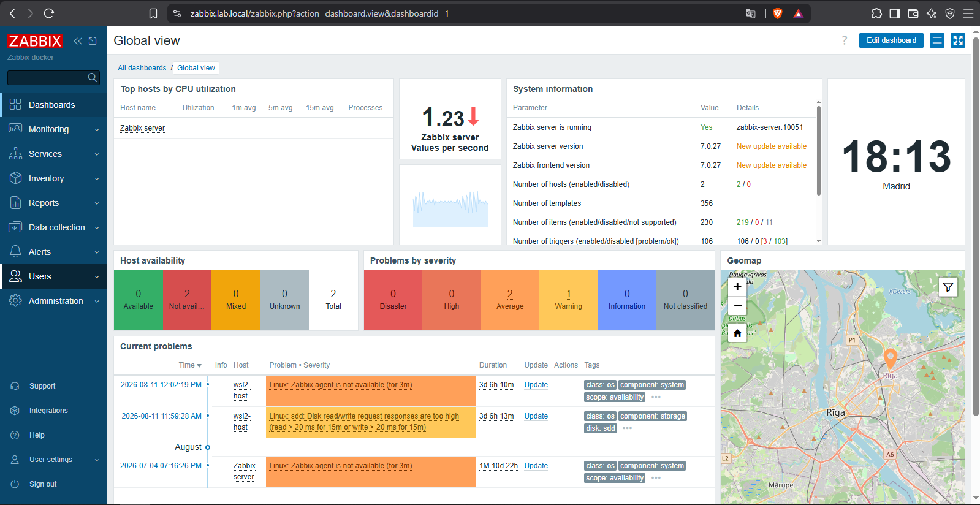Screen dimensions: 980x505
Task: Expand the Administration menu section
Action: [53, 301]
